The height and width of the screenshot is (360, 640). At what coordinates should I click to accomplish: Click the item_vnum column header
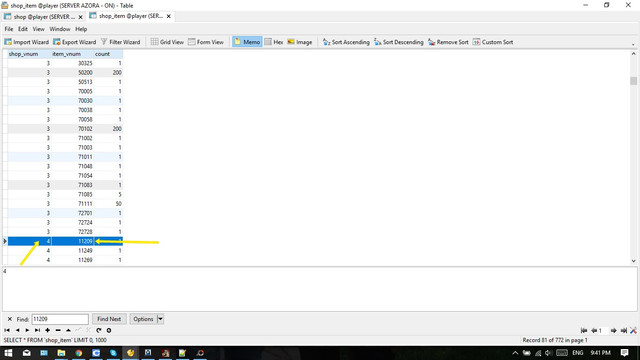tap(72, 54)
